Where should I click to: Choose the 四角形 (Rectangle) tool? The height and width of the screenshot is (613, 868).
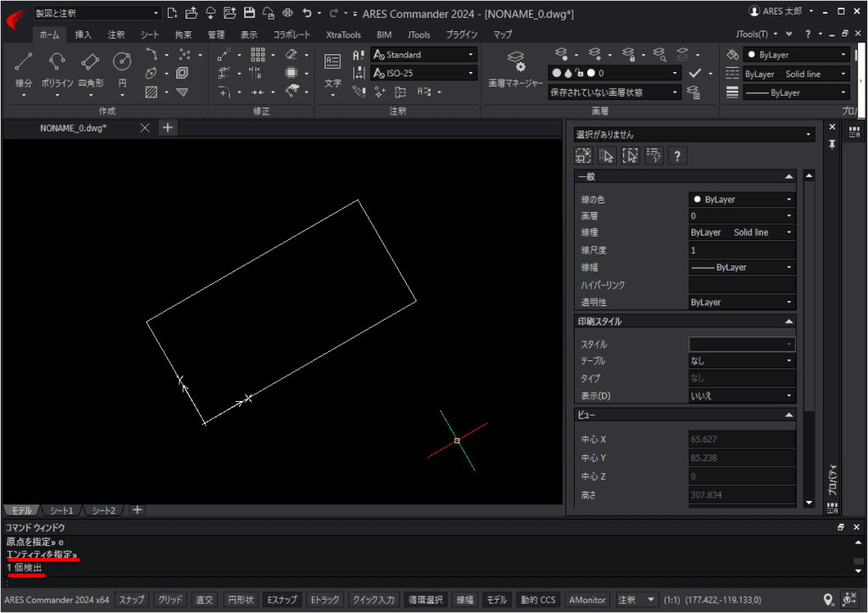[x=89, y=61]
